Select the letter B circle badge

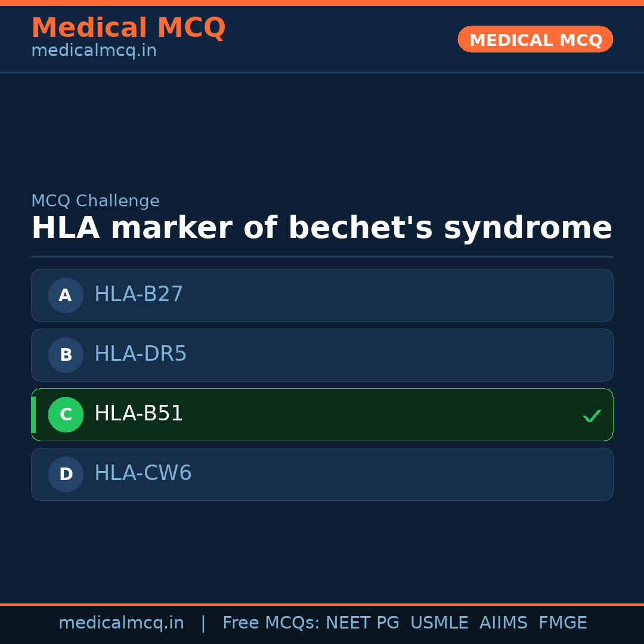pos(66,355)
